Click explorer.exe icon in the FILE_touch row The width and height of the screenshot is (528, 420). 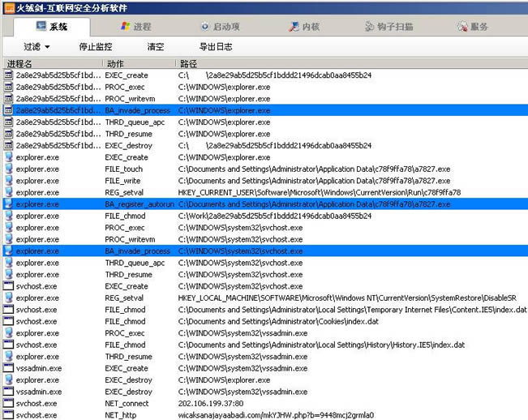pos(8,169)
